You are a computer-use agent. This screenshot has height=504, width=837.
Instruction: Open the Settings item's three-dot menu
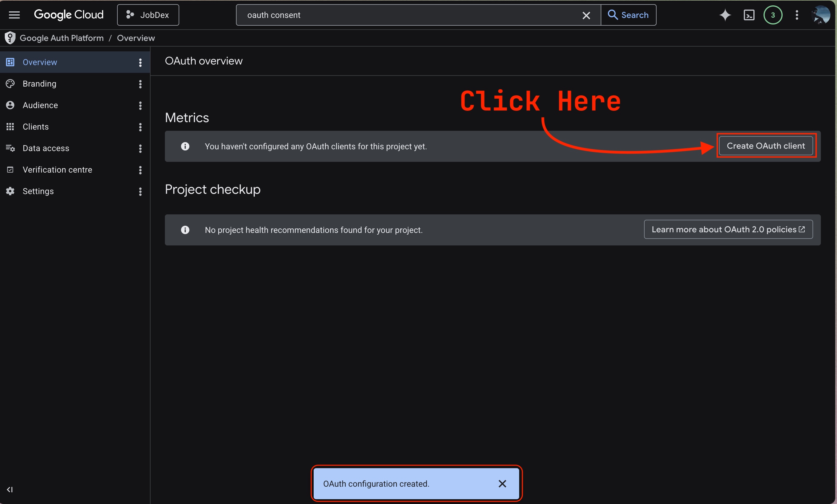click(140, 192)
